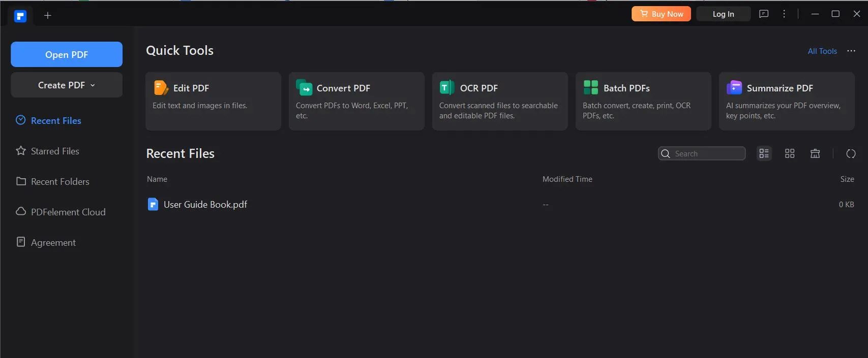Open the Edit PDF quick tool card
This screenshot has height=358, width=868.
click(x=213, y=101)
